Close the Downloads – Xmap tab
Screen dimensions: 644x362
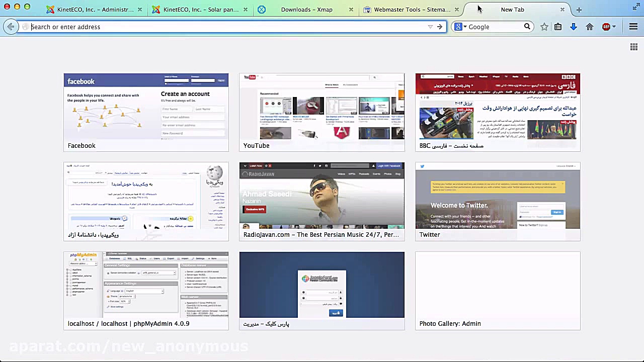click(x=351, y=10)
